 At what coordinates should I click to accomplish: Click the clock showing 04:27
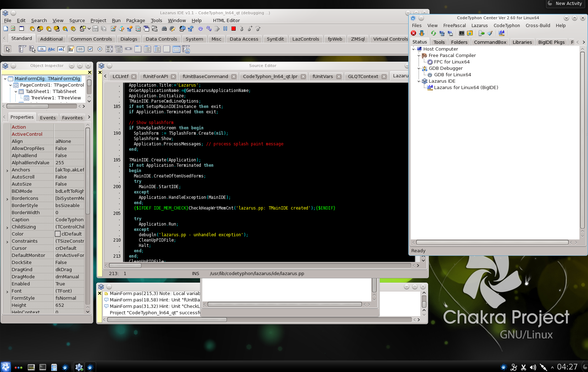tap(567, 367)
